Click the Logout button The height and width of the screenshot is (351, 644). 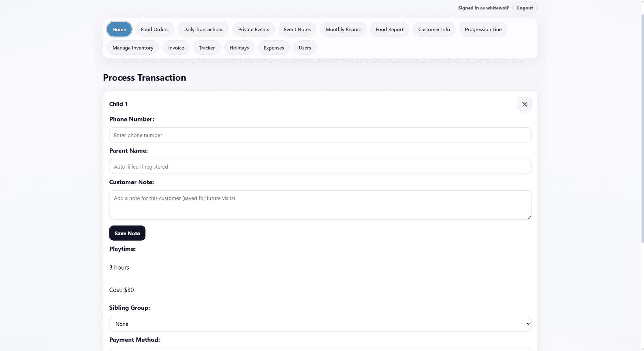525,8
